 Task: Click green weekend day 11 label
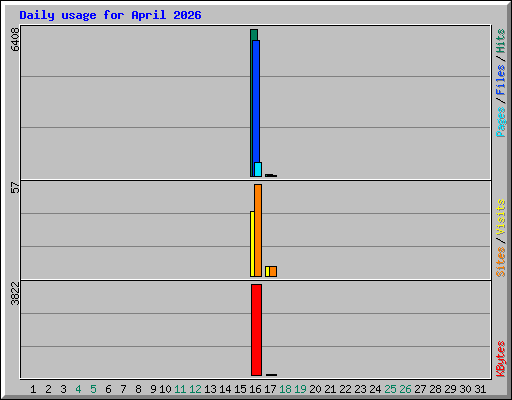pos(180,389)
